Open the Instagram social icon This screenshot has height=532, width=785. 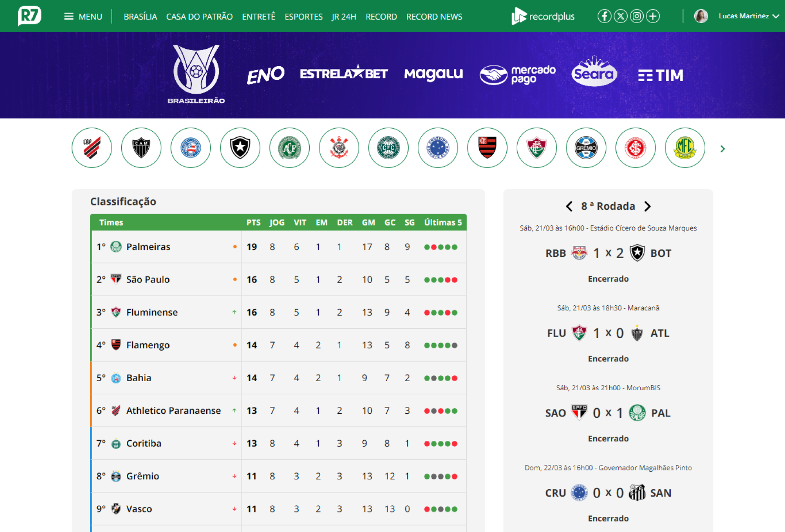(x=637, y=17)
